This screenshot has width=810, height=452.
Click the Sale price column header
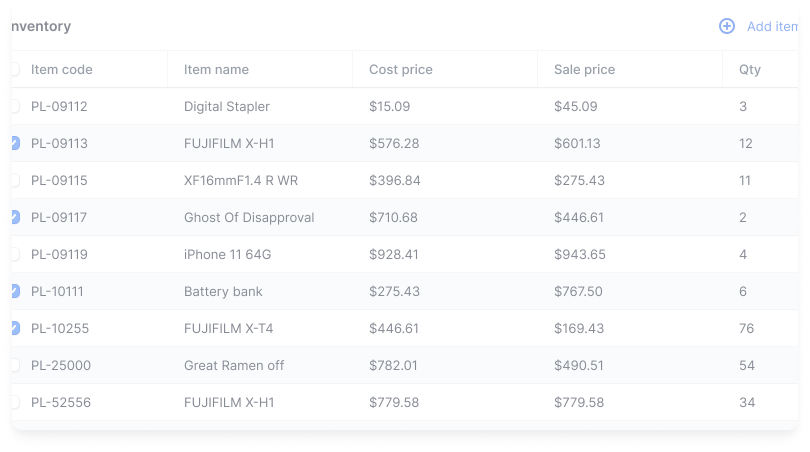pyautogui.click(x=584, y=70)
